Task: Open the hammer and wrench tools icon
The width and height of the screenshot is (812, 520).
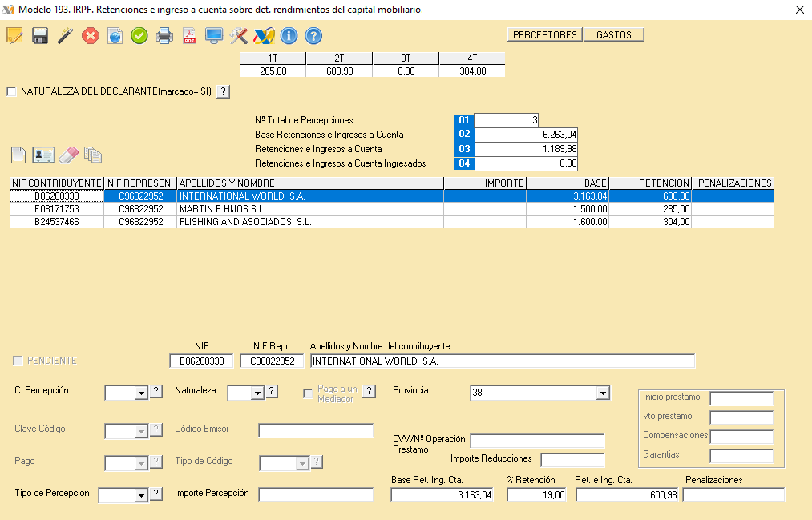Action: click(x=239, y=36)
